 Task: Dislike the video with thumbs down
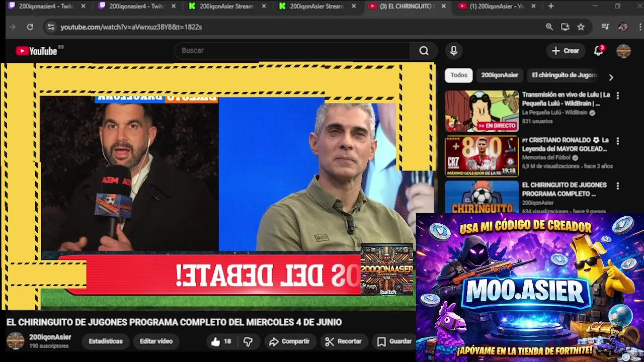248,341
